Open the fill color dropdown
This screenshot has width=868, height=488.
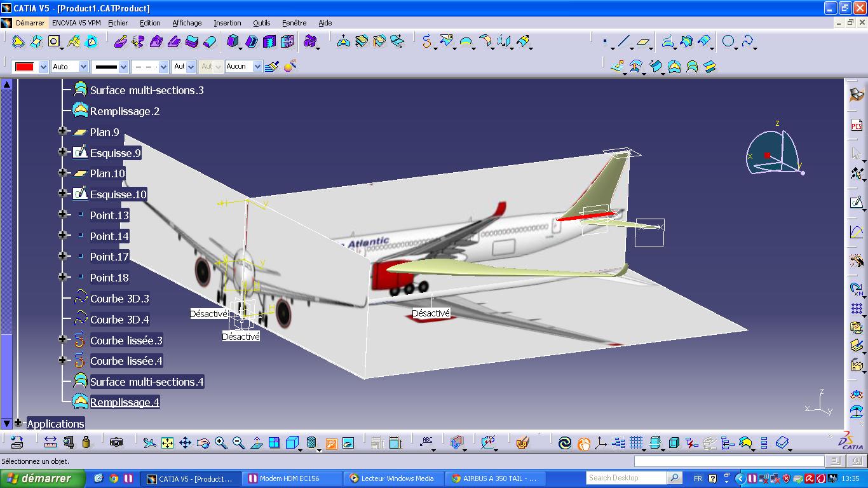pyautogui.click(x=43, y=67)
